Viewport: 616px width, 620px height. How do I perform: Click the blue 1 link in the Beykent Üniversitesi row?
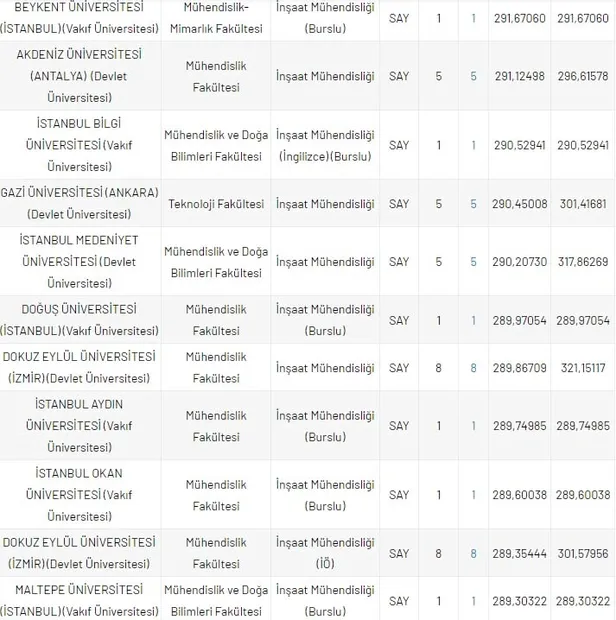pyautogui.click(x=474, y=18)
